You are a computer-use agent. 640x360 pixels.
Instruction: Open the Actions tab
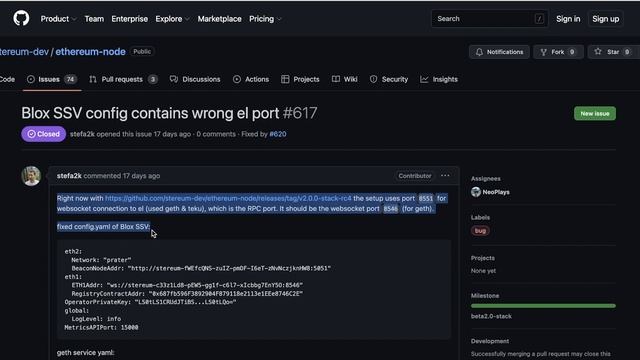pos(251,79)
